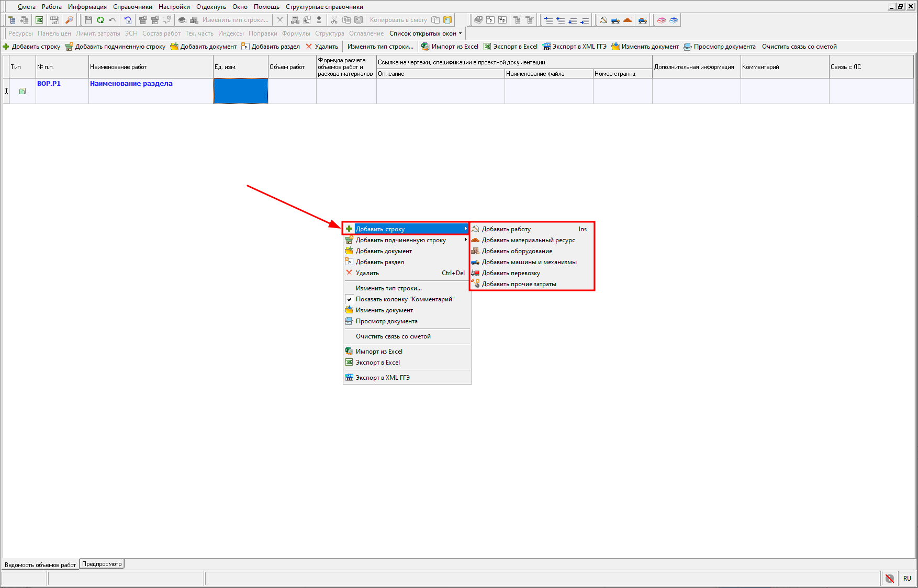Click the orange bricks materials toolbar icon
The height and width of the screenshot is (588, 918).
628,20
